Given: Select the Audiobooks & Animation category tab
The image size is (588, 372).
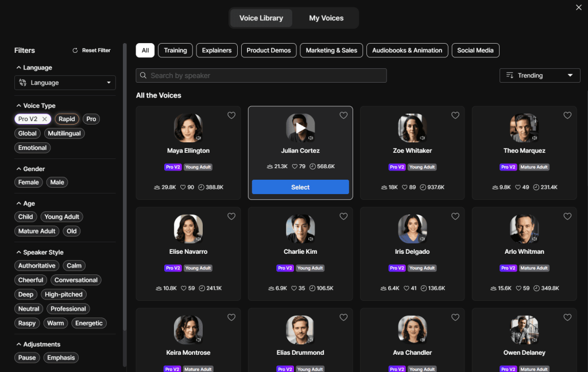Looking at the screenshot, I should 407,51.
